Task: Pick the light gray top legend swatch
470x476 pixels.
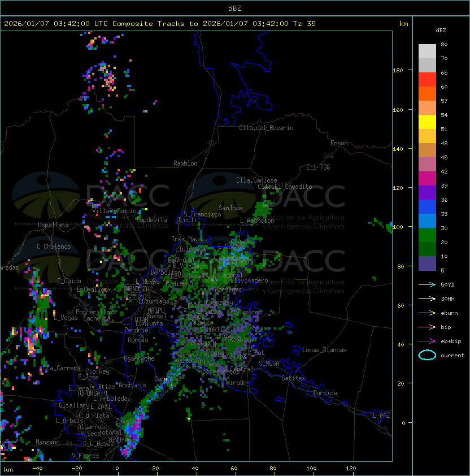Action: [x=427, y=51]
